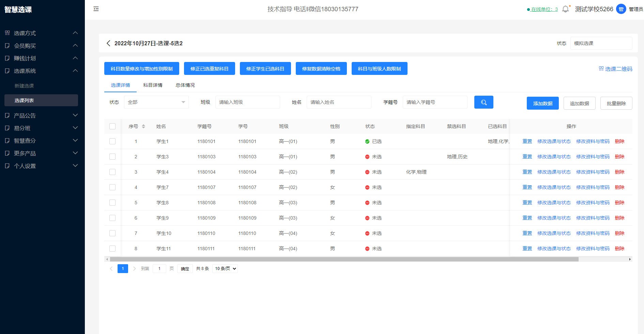Sort the table by 序号 arrows
644x334 pixels.
[x=143, y=126]
